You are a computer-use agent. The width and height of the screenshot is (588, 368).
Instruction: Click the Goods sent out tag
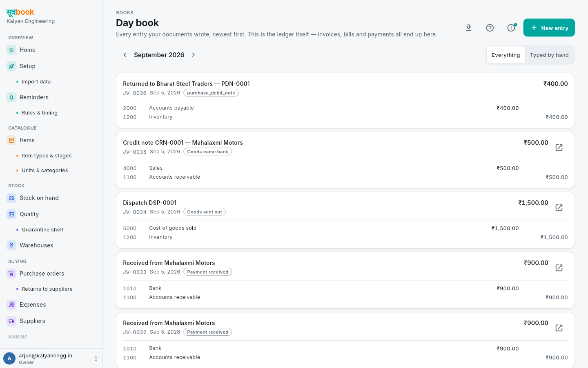[x=205, y=212]
